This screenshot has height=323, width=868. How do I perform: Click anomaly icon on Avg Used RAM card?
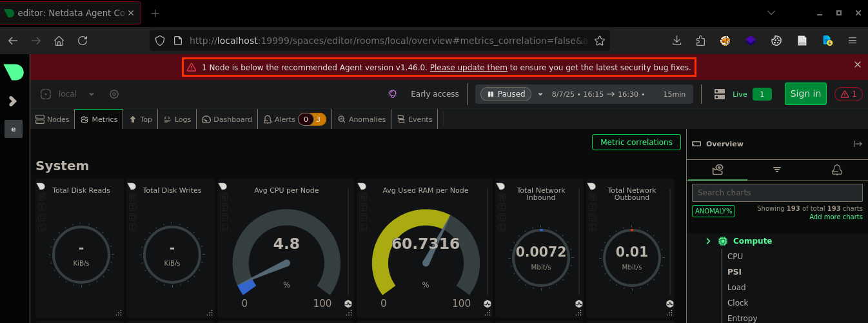click(488, 304)
